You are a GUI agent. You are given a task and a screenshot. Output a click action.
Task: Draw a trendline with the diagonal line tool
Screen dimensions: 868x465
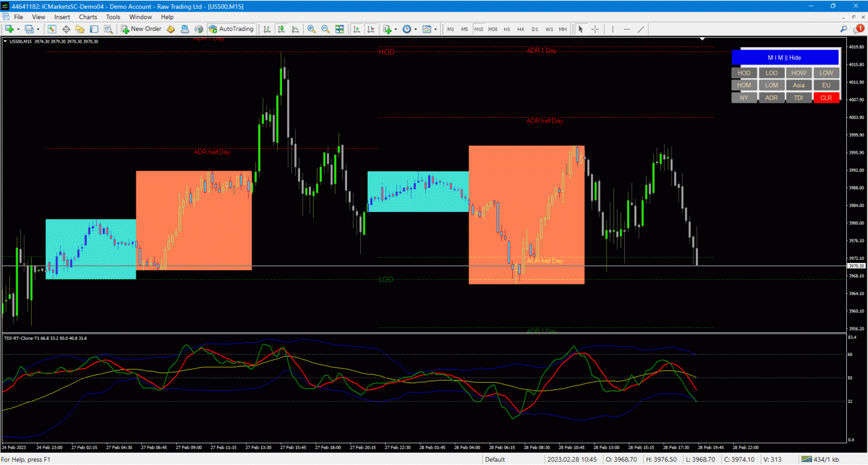pos(641,29)
